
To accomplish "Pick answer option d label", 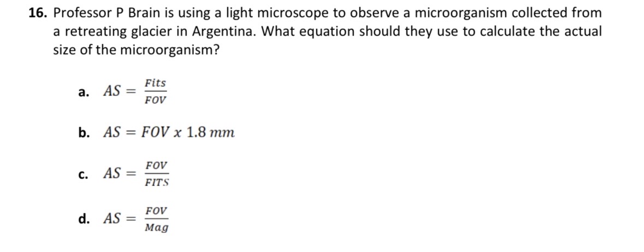I will (x=84, y=219).
